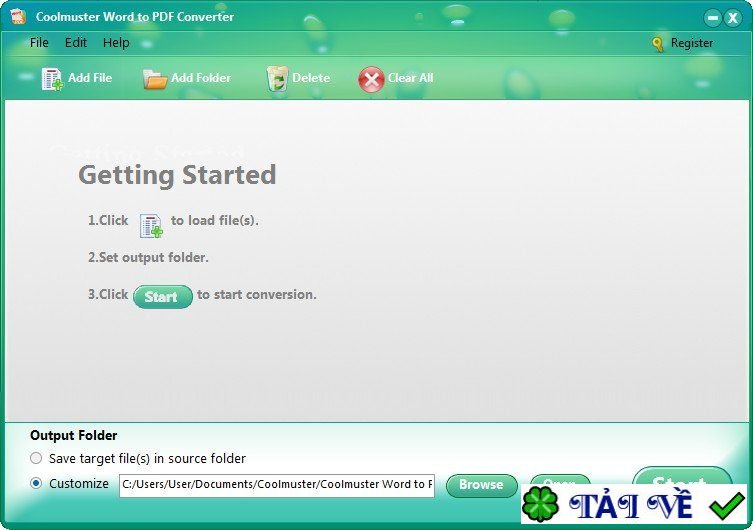This screenshot has width=753, height=530.
Task: Click the Getting Started heading
Action: (177, 175)
